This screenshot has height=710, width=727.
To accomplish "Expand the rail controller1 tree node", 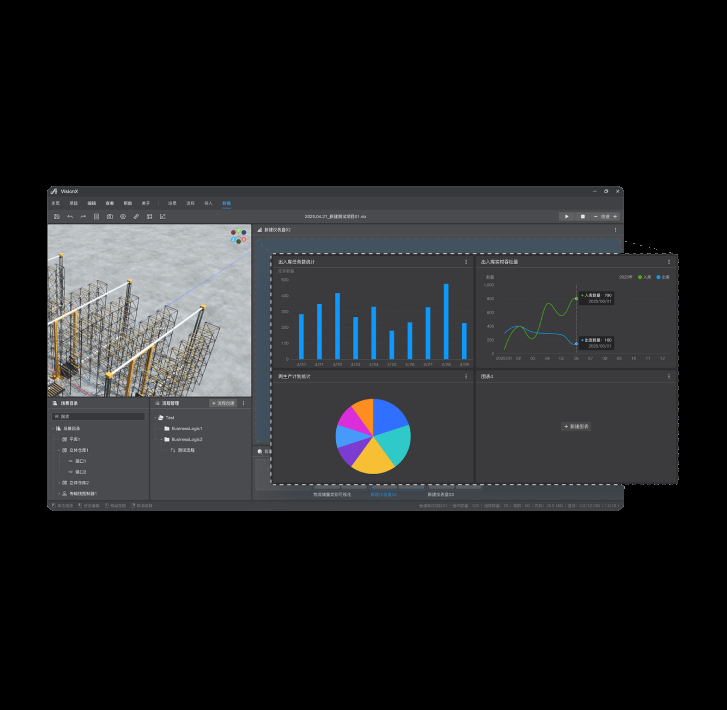I will pyautogui.click(x=59, y=493).
